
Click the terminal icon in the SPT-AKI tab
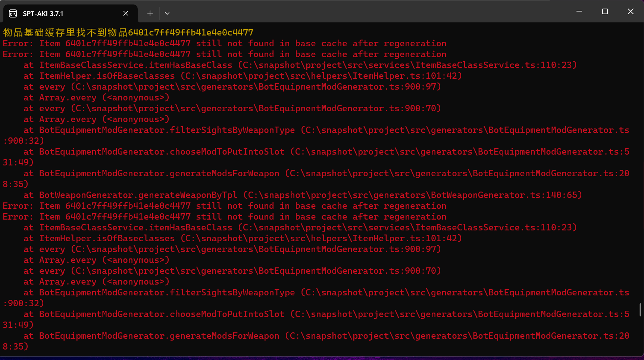[x=13, y=14]
